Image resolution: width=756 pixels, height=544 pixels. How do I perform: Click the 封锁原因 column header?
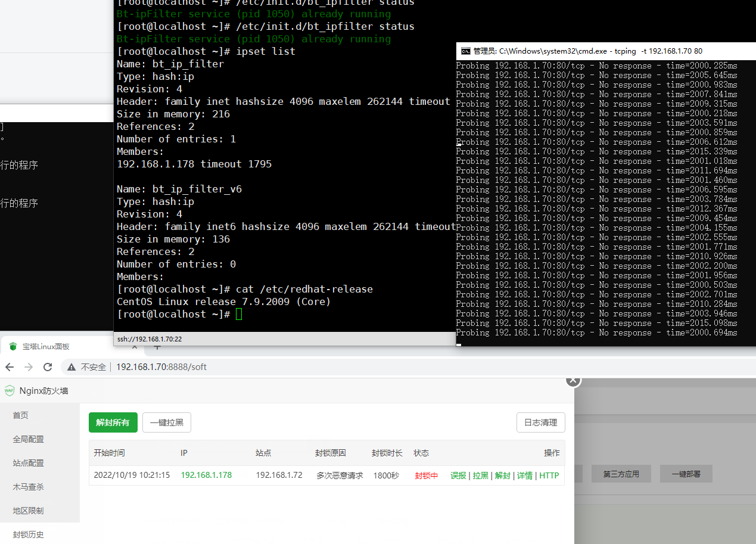coord(331,453)
